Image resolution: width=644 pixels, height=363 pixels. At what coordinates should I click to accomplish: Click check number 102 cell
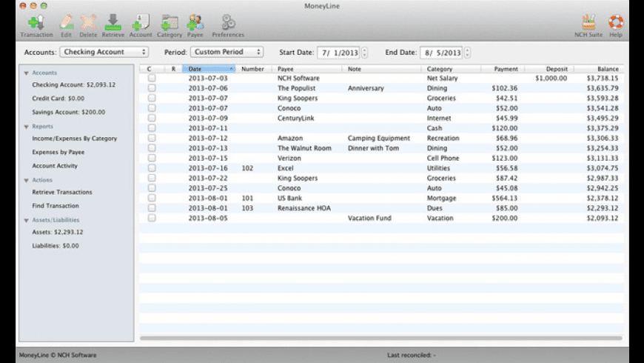[247, 168]
